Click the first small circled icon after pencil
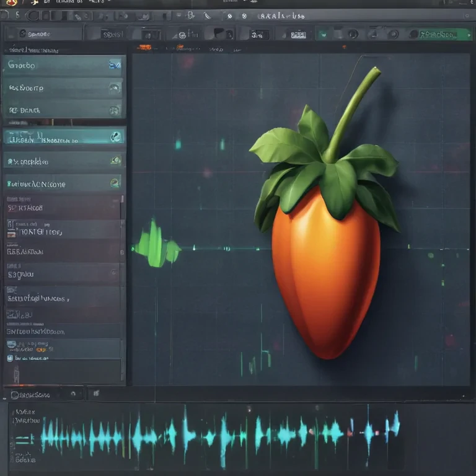476x476 pixels. (230, 16)
